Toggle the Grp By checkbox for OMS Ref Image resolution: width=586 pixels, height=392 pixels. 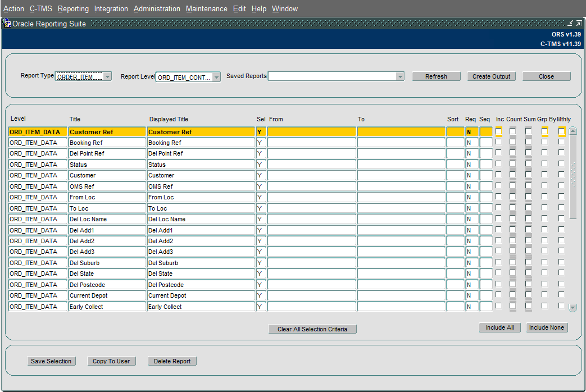(544, 186)
